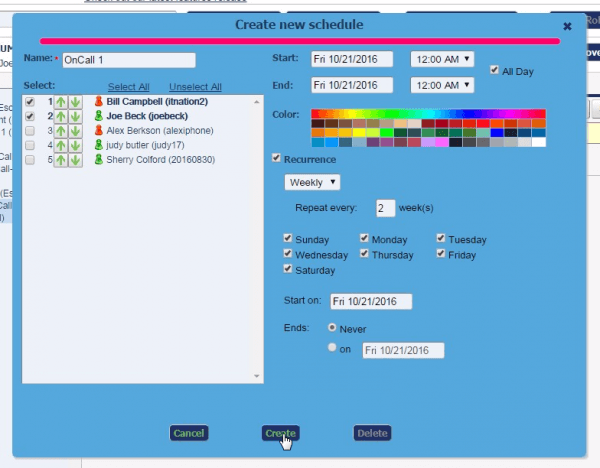
Task: Pick a hue on the rainbow color strip
Action: click(429, 114)
